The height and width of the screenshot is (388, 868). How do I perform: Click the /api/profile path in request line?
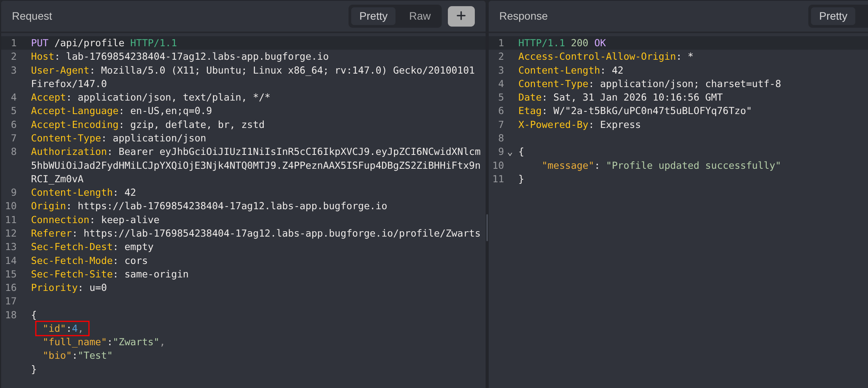tap(89, 43)
